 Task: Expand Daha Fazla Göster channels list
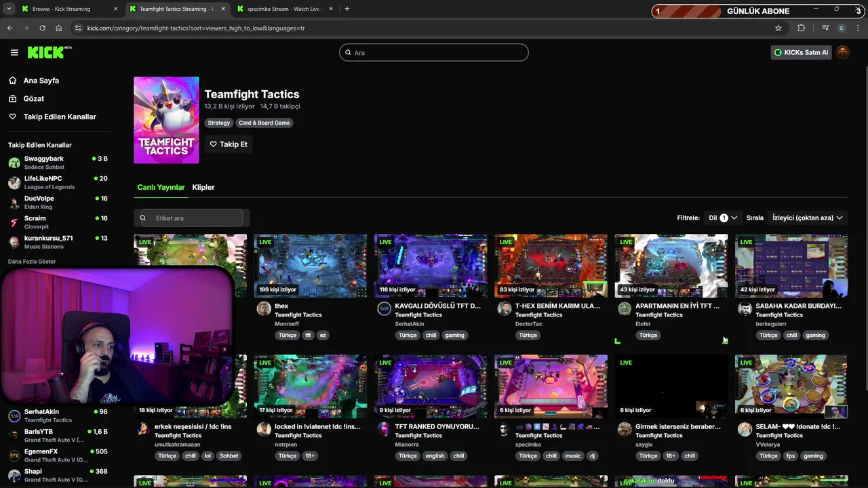[32, 262]
